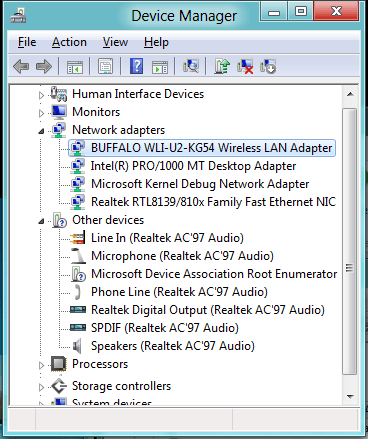Click the Processors label
This screenshot has width=368, height=439.
coord(100,364)
